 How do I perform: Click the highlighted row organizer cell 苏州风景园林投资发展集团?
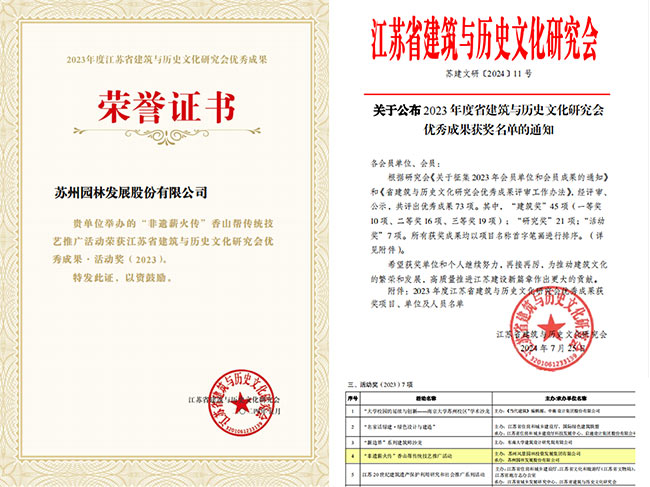point(565,456)
